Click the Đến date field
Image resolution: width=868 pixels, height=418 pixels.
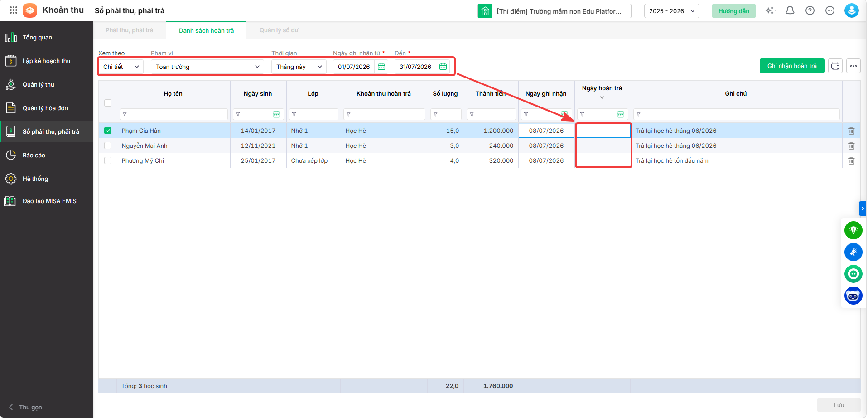(415, 67)
